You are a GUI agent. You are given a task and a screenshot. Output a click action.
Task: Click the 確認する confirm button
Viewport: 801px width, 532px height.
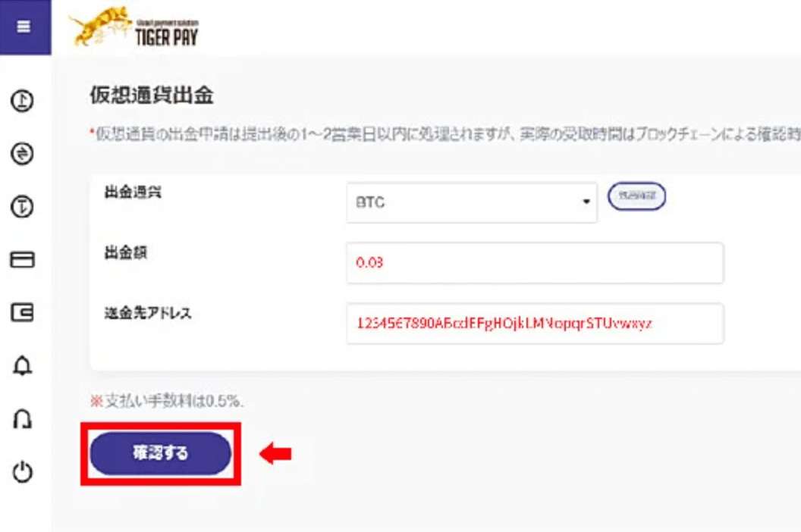tap(160, 453)
